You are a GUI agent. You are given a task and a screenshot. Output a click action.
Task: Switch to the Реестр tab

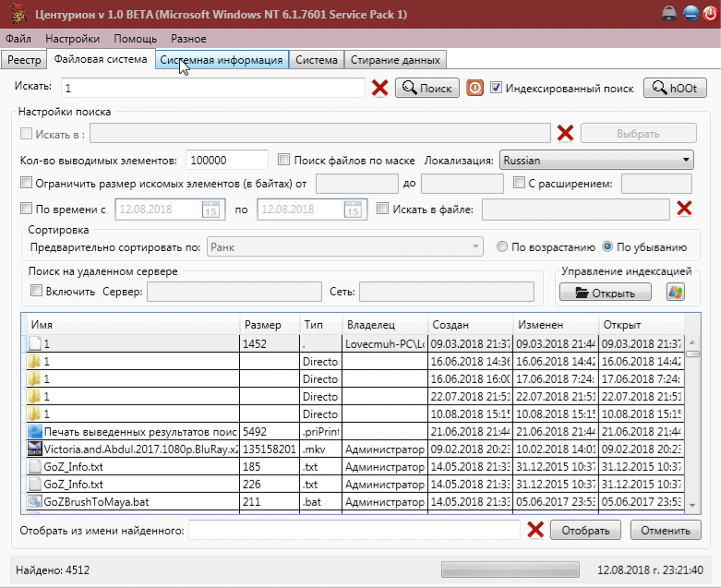(24, 60)
